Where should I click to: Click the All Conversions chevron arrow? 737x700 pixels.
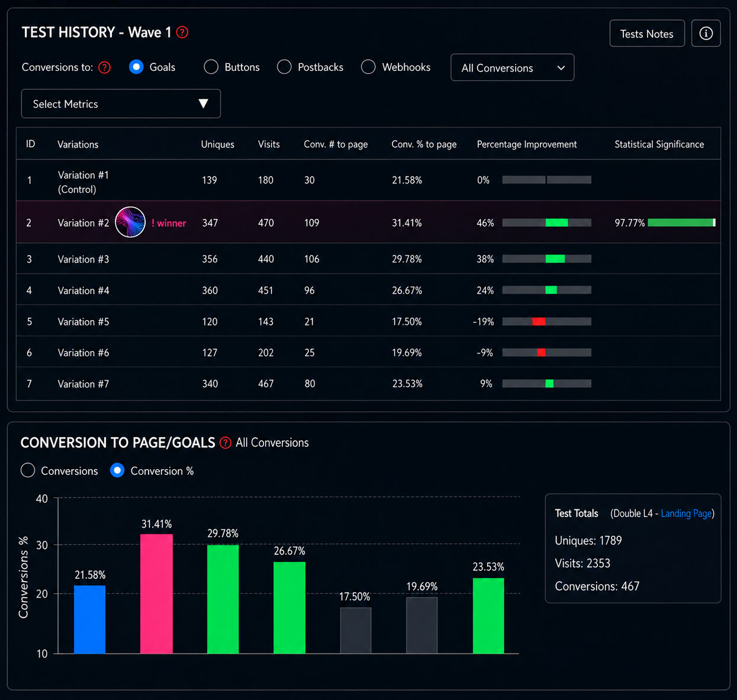561,68
